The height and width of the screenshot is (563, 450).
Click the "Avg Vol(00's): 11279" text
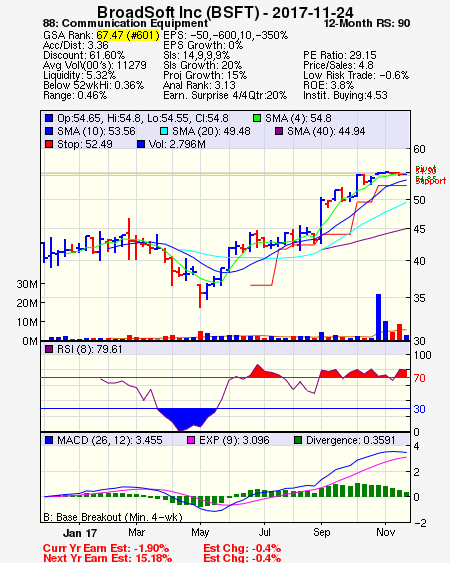pyautogui.click(x=95, y=65)
